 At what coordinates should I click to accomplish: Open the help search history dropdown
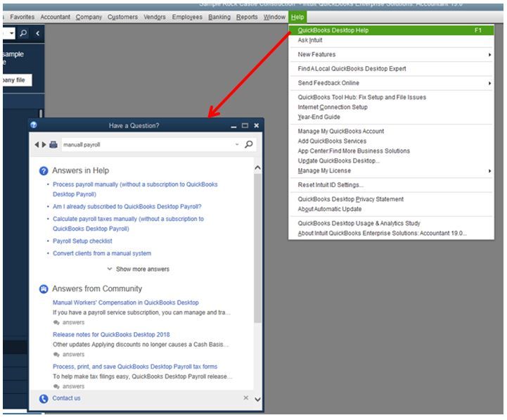pos(237,145)
